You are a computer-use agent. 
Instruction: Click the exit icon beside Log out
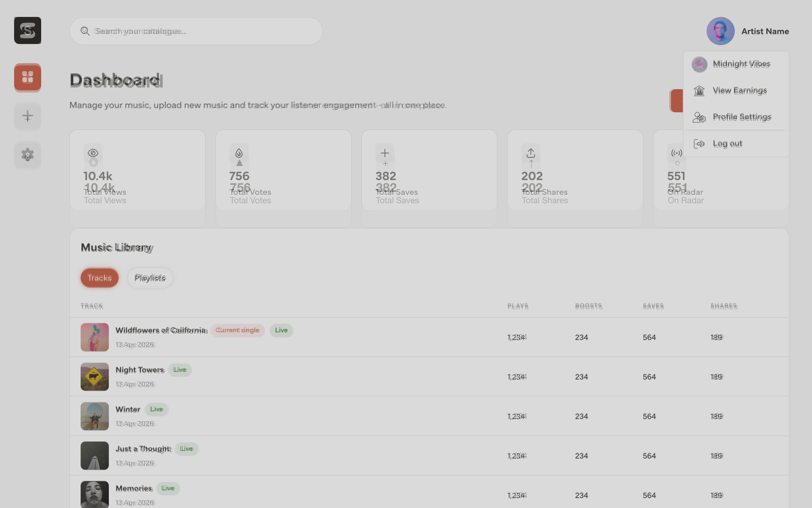click(699, 144)
